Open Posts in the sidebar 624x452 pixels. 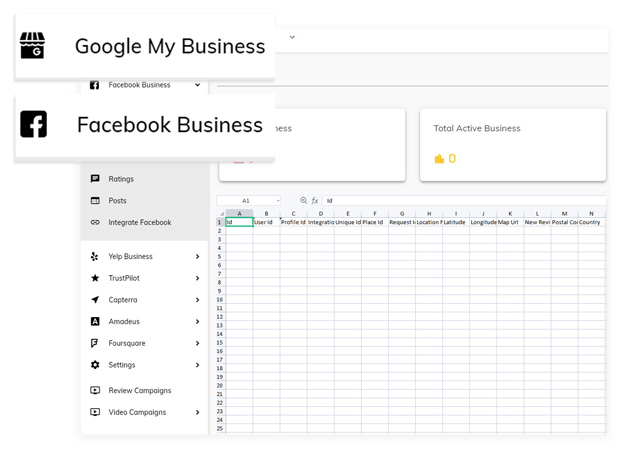[117, 201]
